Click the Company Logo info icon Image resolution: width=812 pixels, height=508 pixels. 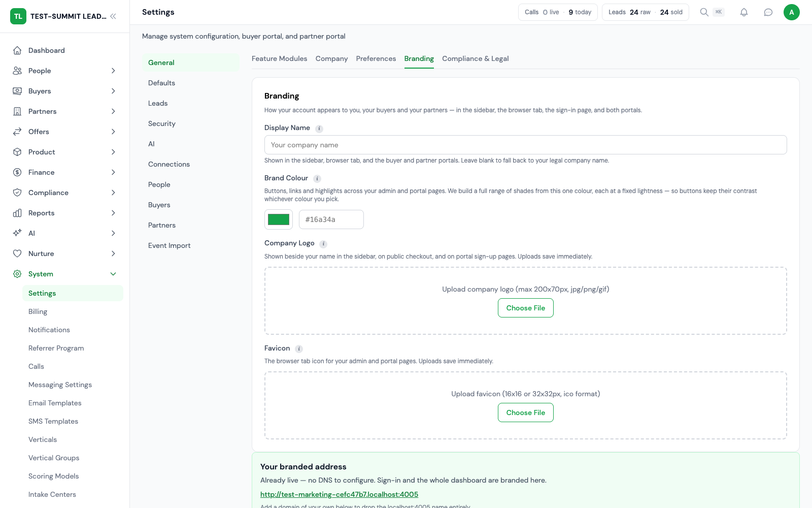(x=323, y=244)
